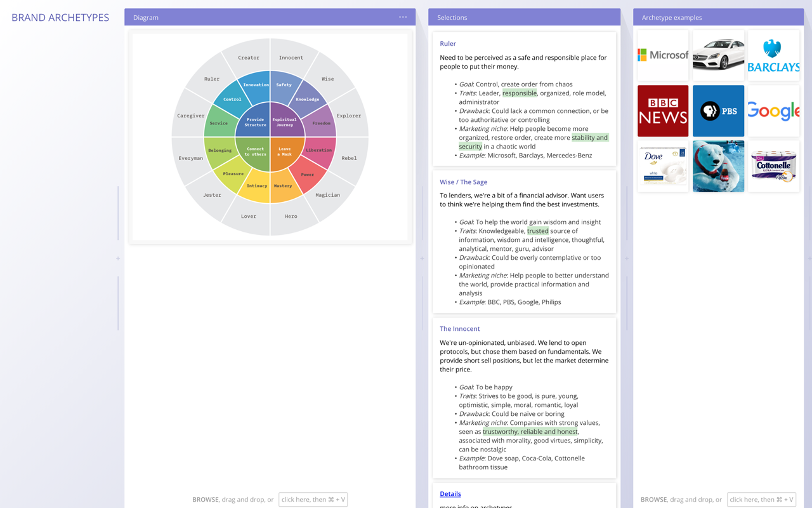Click the PBS logo thumbnail
Viewport: 812px width, 508px height.
718,110
